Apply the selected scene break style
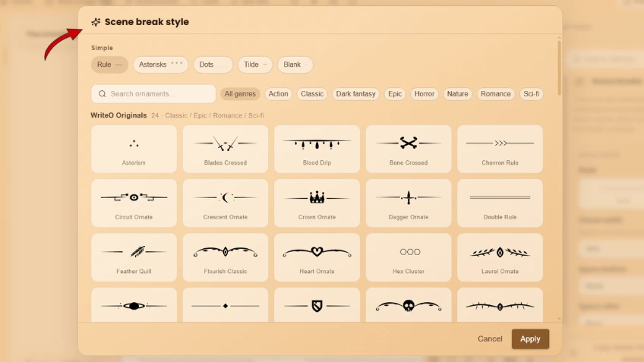 (x=530, y=339)
